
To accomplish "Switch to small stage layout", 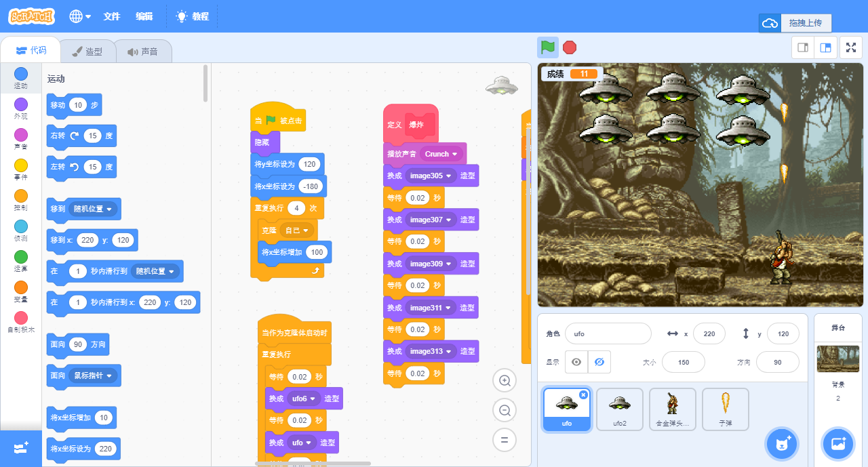I will (x=803, y=47).
